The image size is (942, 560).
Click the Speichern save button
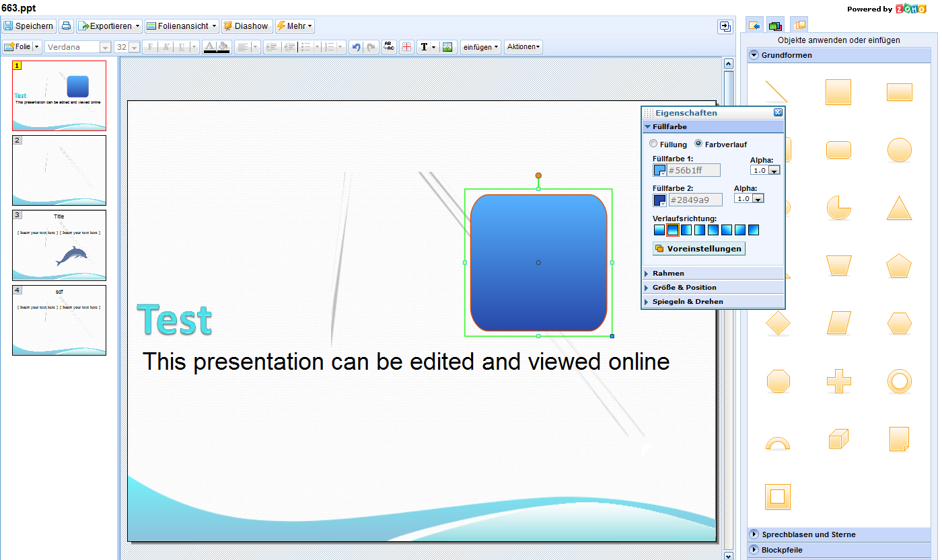pos(28,26)
